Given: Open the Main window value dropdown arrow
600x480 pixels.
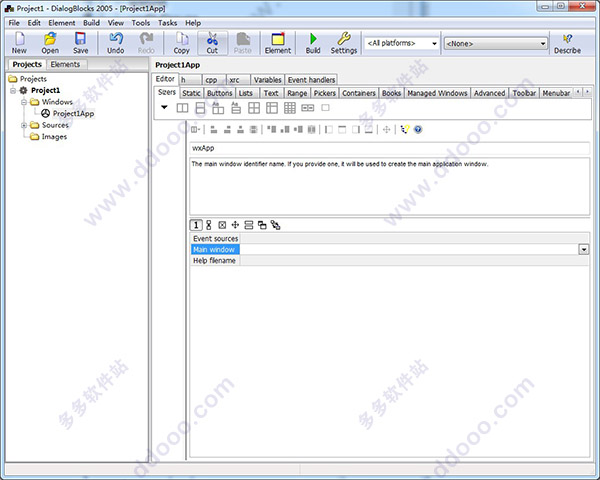Looking at the screenshot, I should click(584, 250).
